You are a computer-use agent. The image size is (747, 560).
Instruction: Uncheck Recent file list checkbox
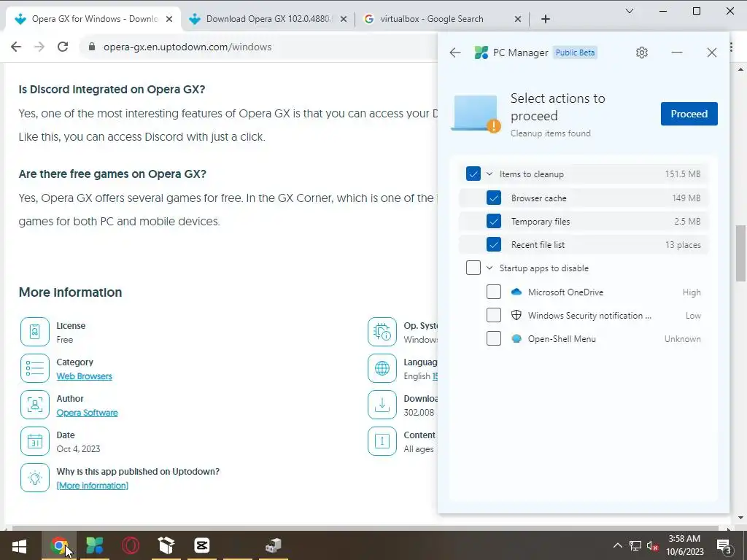[x=494, y=244]
